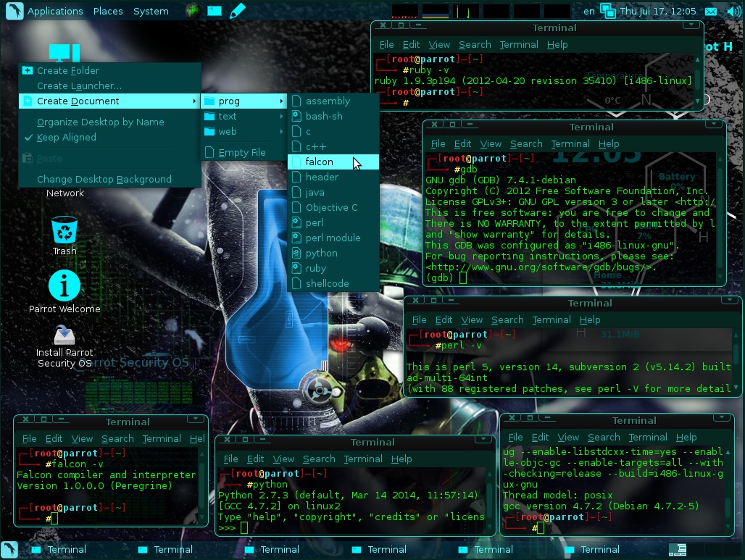Click Create Folder in the desktop menu
Screen dimensions: 745x560
(x=69, y=70)
